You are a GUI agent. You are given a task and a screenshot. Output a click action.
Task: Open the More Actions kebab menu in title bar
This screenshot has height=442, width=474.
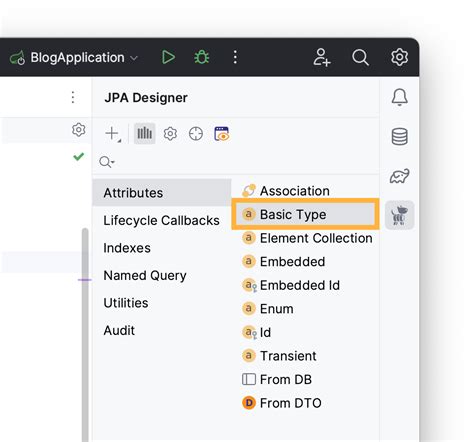pos(235,57)
